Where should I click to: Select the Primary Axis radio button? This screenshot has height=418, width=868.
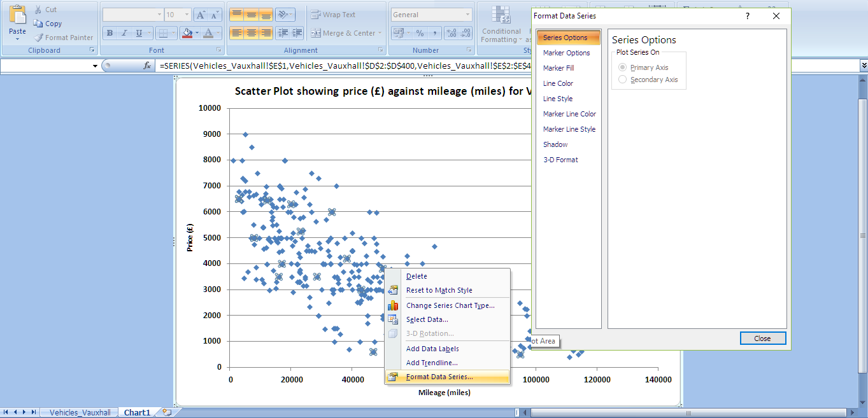[623, 67]
